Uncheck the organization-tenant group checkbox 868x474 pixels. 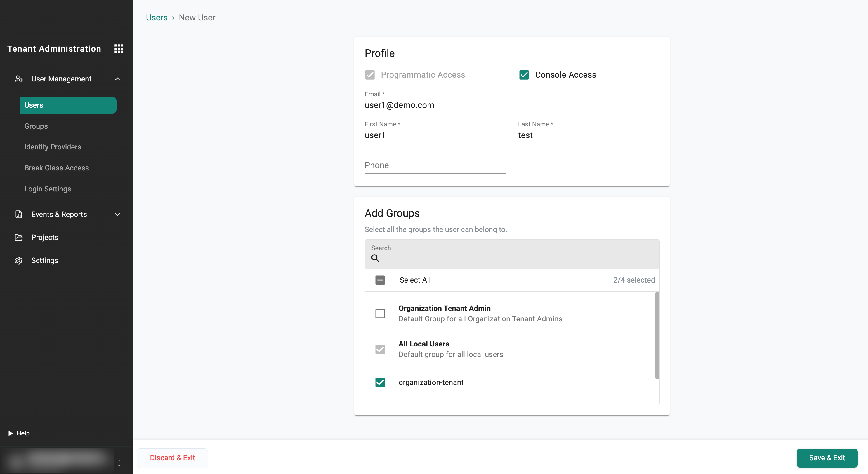380,382
